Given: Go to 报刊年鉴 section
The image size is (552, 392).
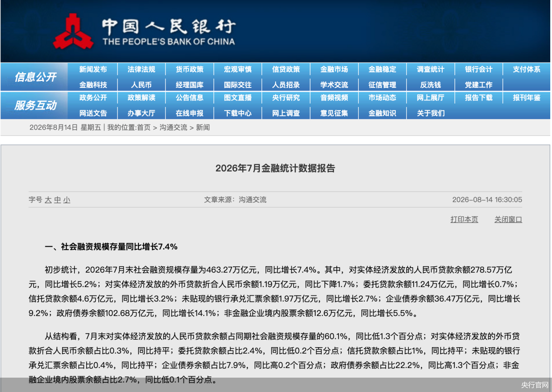Looking at the screenshot, I should pyautogui.click(x=526, y=97).
